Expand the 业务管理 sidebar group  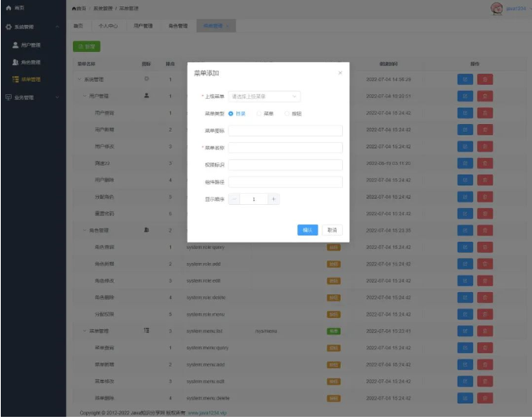pos(31,97)
